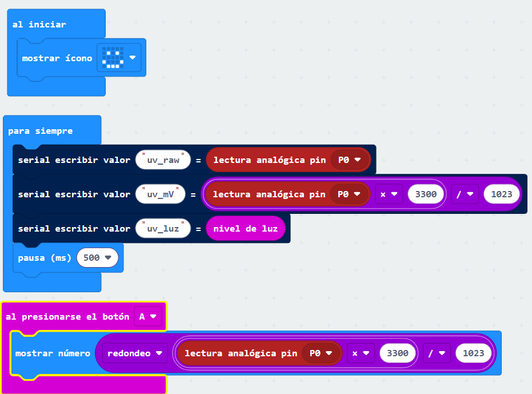Edit the "uv_mV" text field
Viewport: 532px width, 394px height.
160,194
